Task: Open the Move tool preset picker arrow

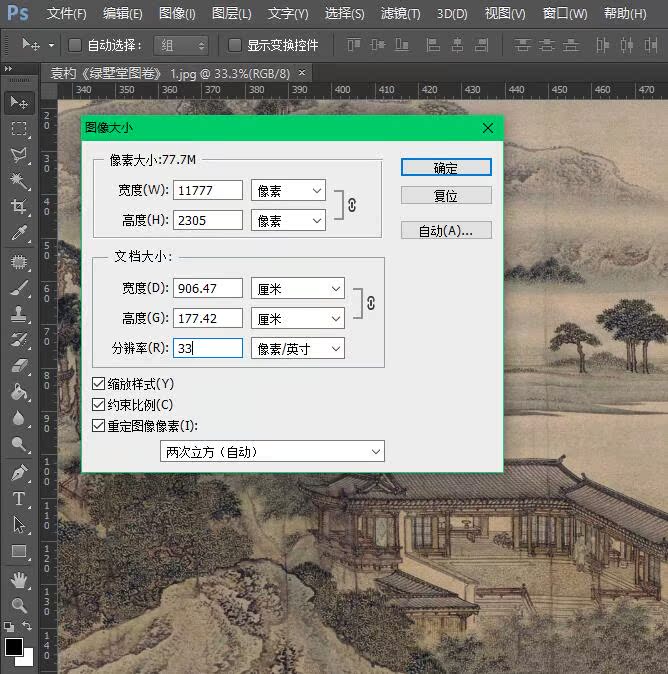Action: pyautogui.click(x=51, y=45)
